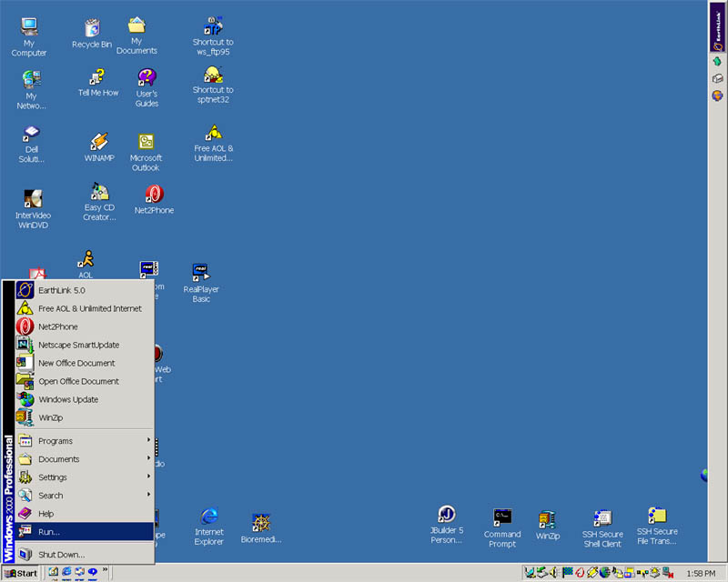Screen dimensions: 728x582
Task: Expand the Quick Launch overflow chevron
Action: click(x=105, y=569)
